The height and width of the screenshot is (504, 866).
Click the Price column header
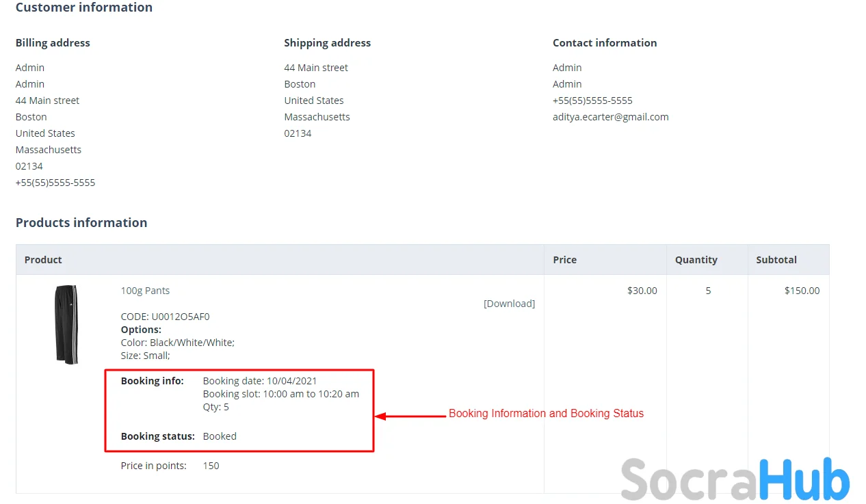tap(564, 260)
